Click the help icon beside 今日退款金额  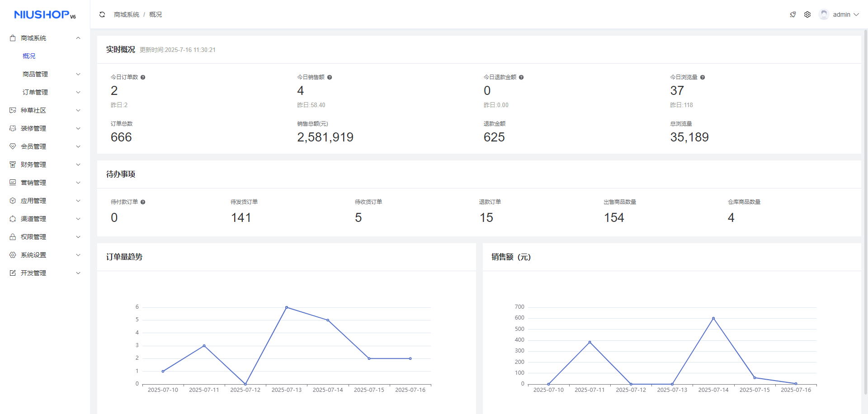pos(521,77)
